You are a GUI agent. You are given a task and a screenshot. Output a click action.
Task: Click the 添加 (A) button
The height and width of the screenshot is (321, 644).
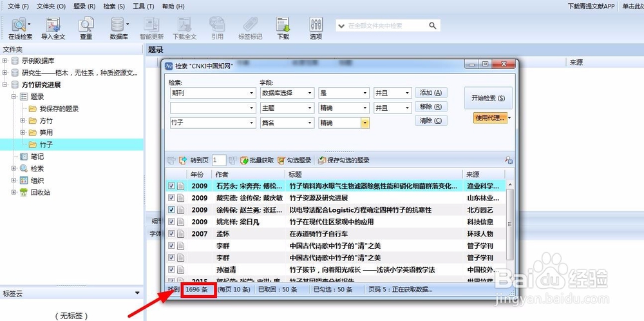[431, 92]
